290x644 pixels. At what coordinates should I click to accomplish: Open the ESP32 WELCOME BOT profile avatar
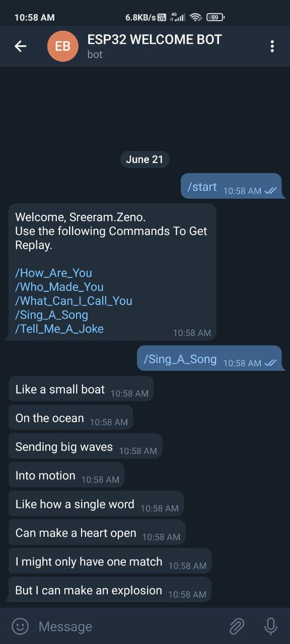pos(62,46)
